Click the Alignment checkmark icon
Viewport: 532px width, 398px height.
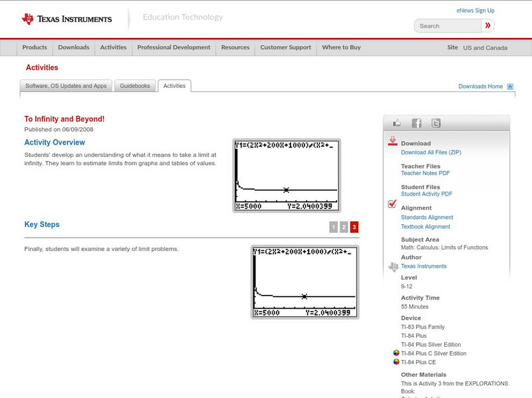(x=392, y=204)
